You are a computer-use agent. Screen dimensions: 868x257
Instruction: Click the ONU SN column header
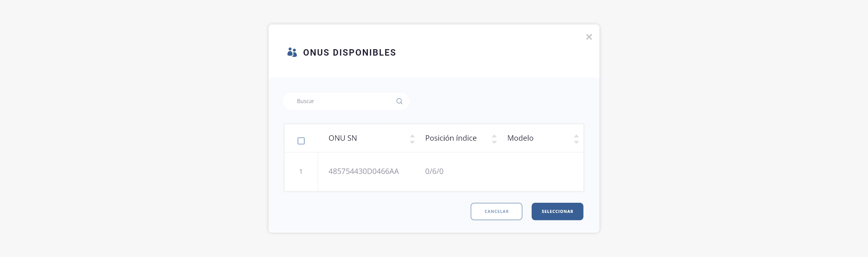(x=342, y=138)
